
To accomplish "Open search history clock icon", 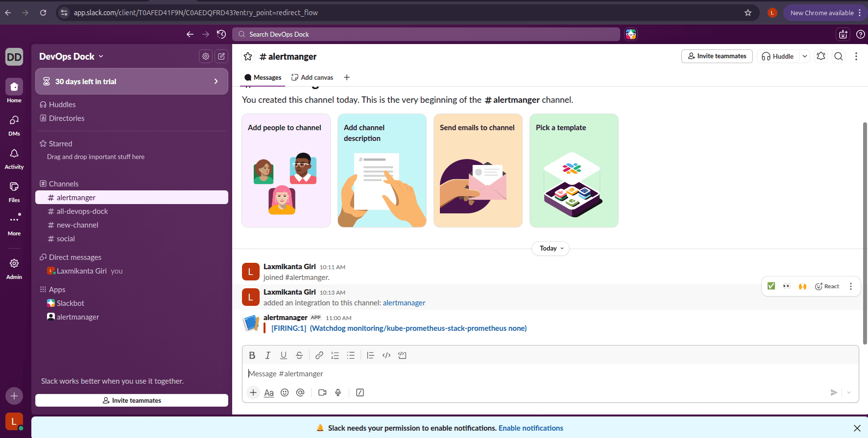I will tap(221, 34).
